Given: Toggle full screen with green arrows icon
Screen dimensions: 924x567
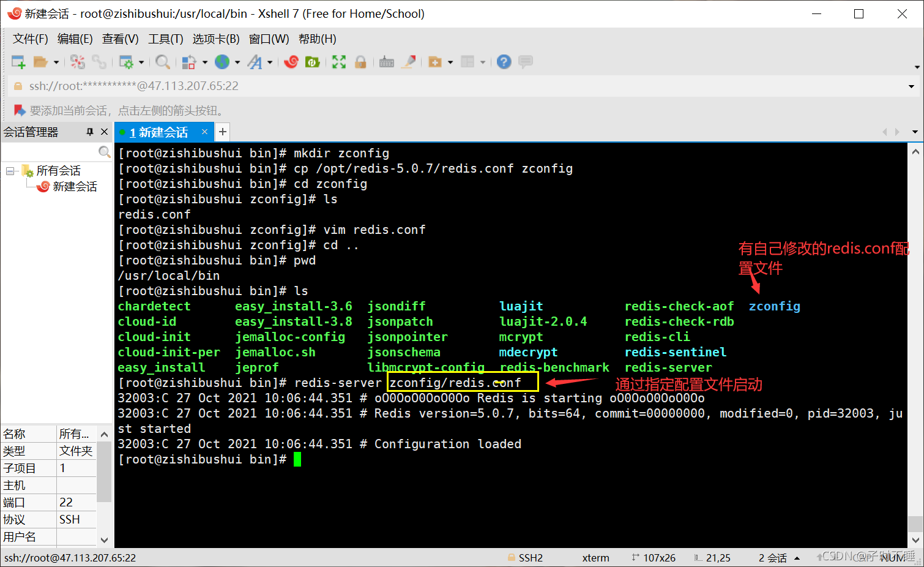Looking at the screenshot, I should click(339, 62).
